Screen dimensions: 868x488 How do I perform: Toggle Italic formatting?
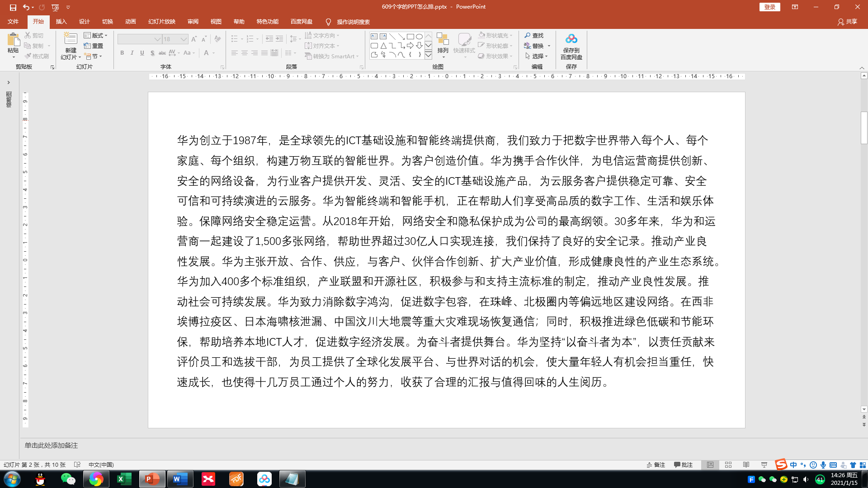tap(132, 53)
